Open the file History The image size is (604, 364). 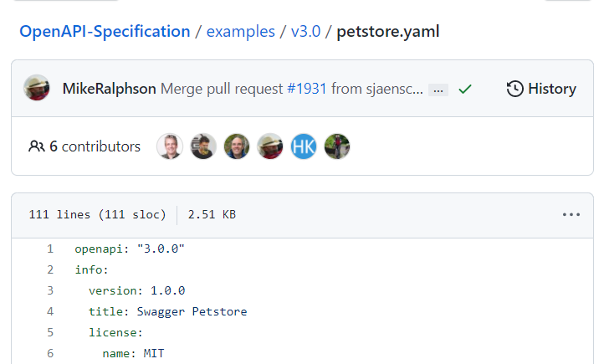[541, 89]
